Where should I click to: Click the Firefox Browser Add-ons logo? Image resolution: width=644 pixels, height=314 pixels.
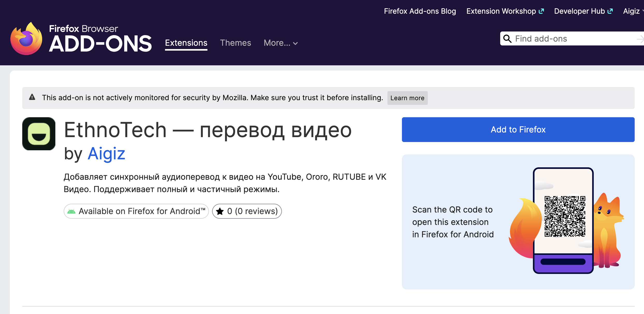[x=81, y=38]
